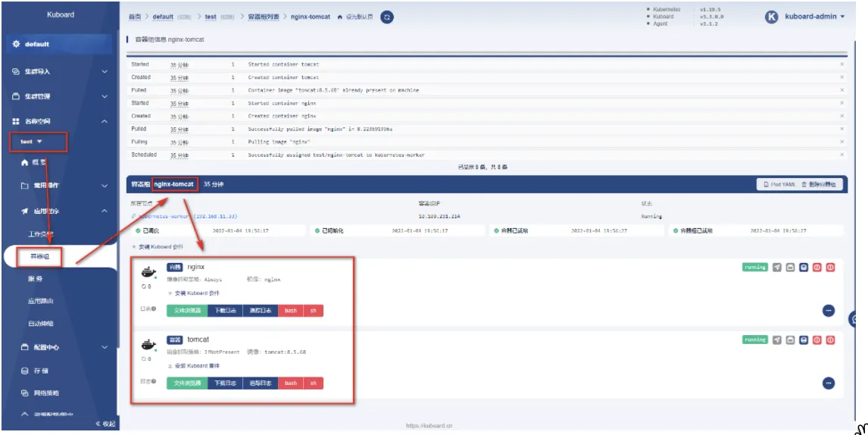Image resolution: width=868 pixels, height=435 pixels.
Task: Click the paper-plane icon in nginx row
Action: [x=777, y=267]
